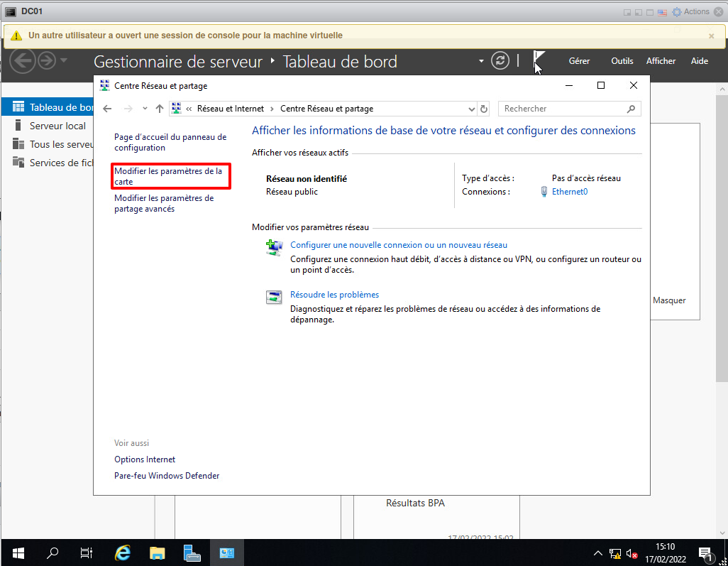This screenshot has width=728, height=566.
Task: Open the Gérer menu
Action: [579, 61]
